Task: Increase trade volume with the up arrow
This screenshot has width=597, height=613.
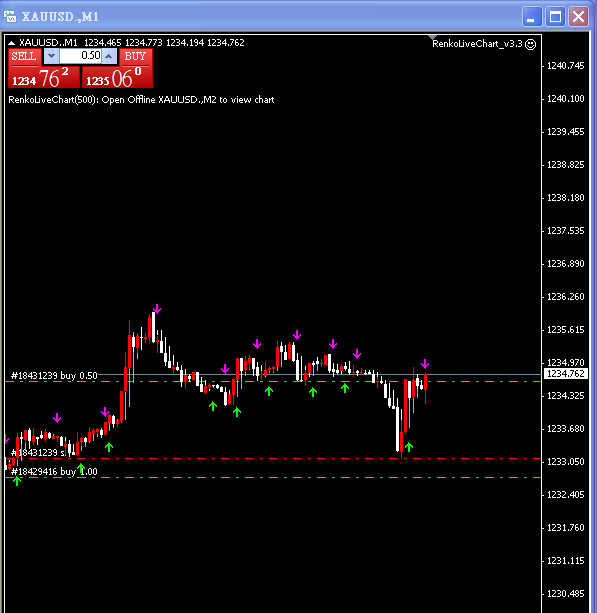Action: click(109, 56)
